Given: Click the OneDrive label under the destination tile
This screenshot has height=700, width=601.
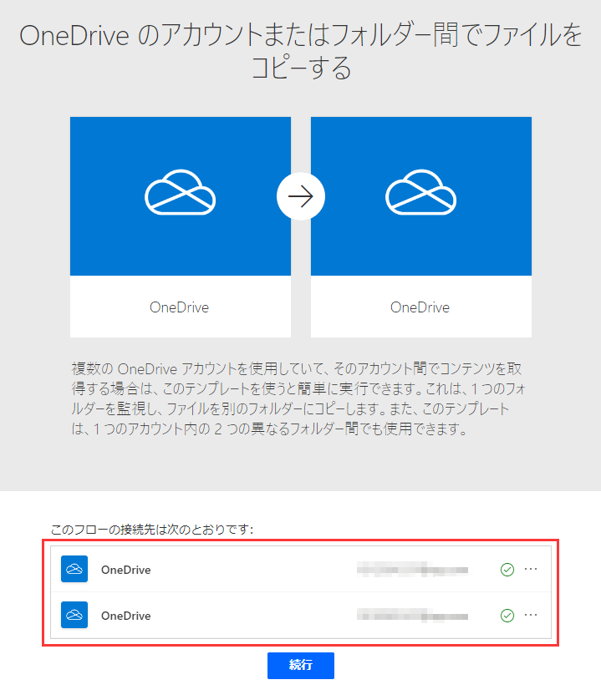Looking at the screenshot, I should [x=420, y=307].
